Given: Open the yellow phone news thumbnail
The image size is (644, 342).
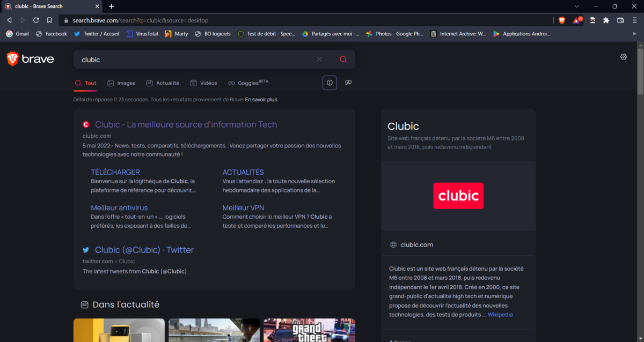Looking at the screenshot, I should point(119,330).
